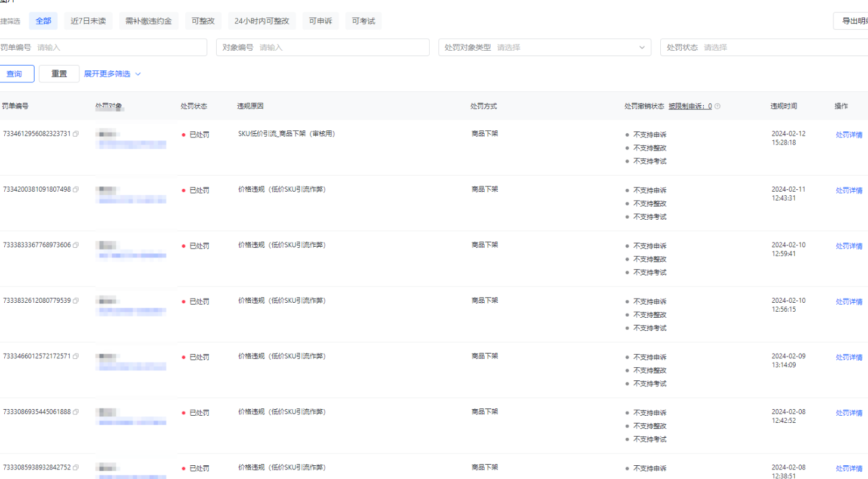
Task: Copy penalty number 7333086935445061888
Action: point(76,412)
